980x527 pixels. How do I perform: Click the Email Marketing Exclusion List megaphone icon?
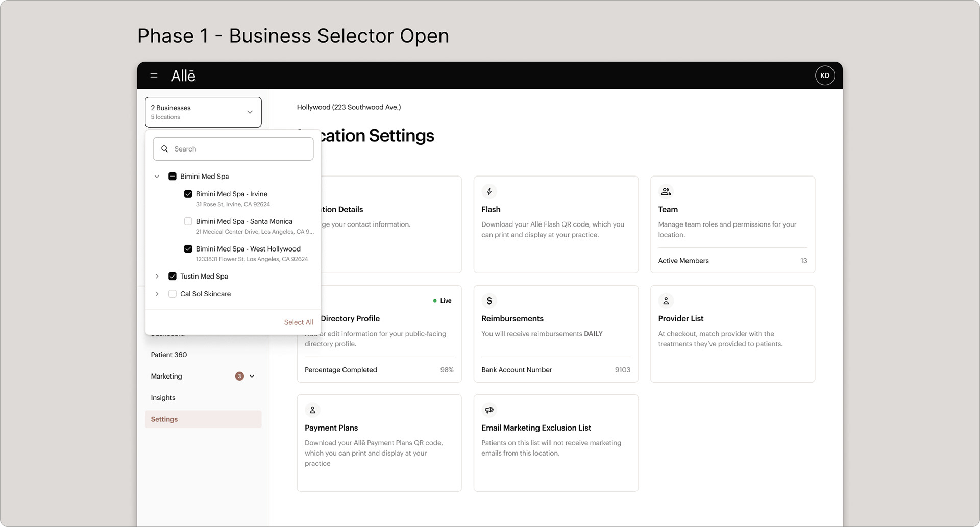pos(489,410)
